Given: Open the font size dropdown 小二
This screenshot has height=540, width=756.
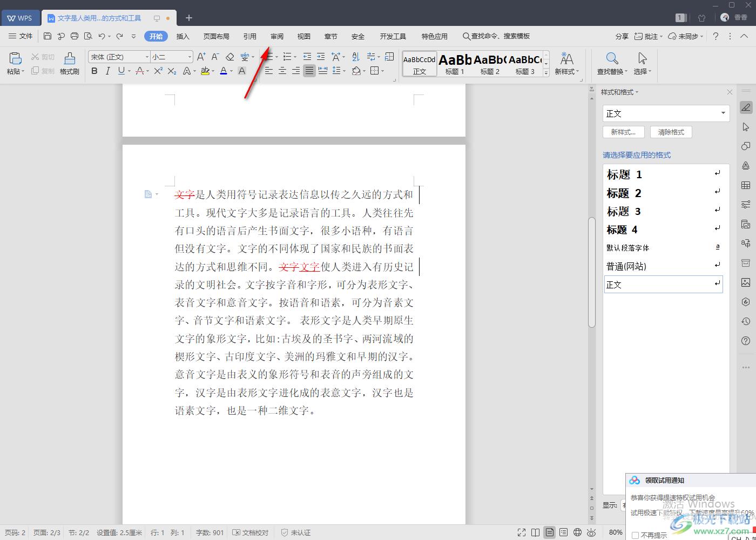Looking at the screenshot, I should pyautogui.click(x=190, y=57).
